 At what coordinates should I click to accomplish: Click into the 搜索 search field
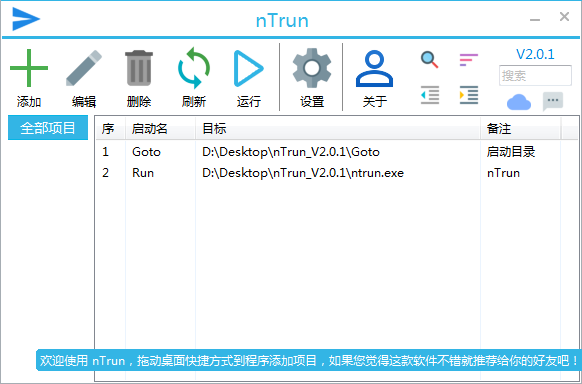[x=535, y=76]
